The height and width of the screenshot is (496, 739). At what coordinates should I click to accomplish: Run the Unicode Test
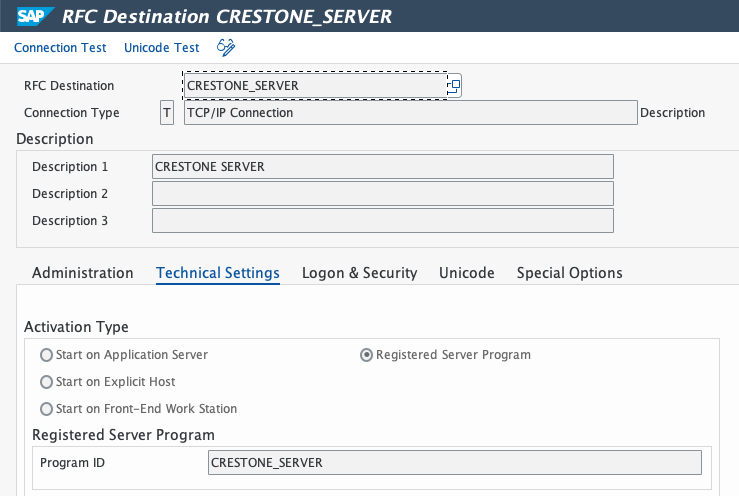pyautogui.click(x=161, y=48)
